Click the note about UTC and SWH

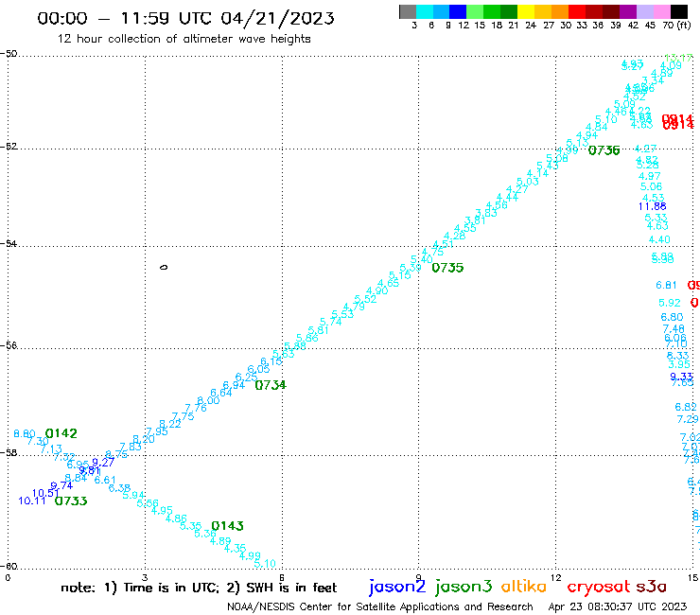click(199, 588)
